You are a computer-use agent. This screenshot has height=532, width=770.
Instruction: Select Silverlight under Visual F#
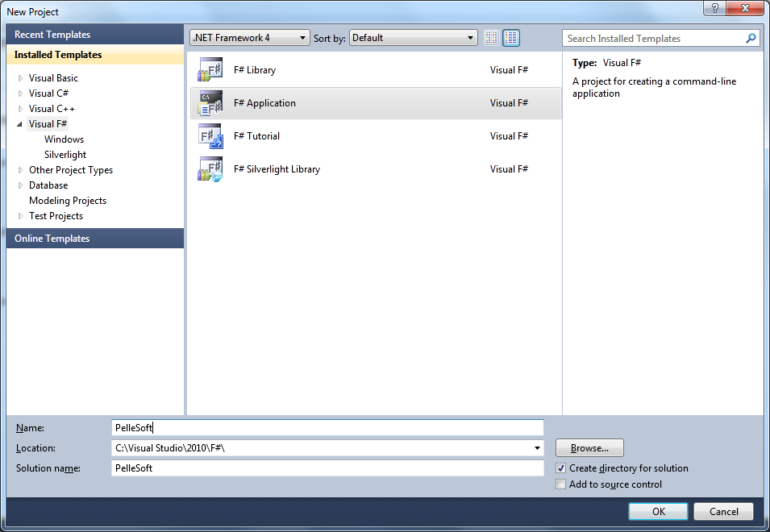click(x=65, y=155)
